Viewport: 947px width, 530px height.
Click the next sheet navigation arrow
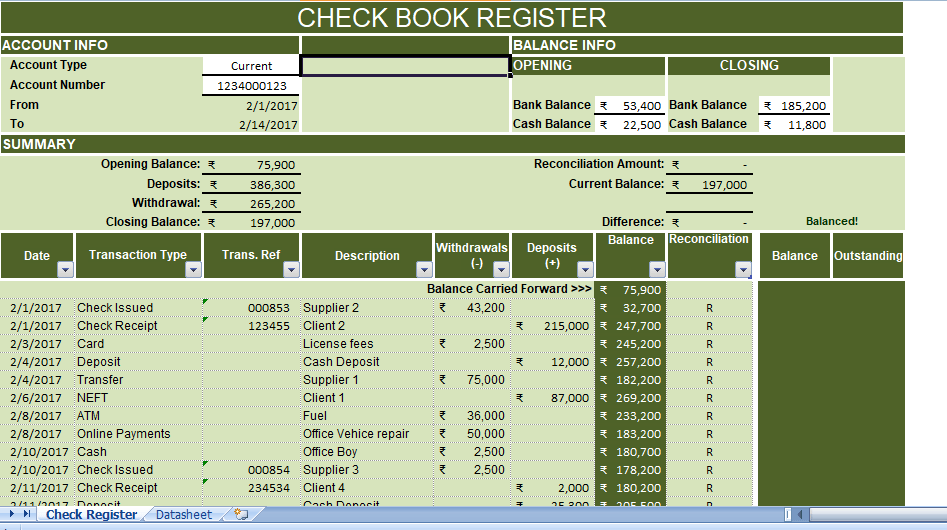click(x=11, y=514)
